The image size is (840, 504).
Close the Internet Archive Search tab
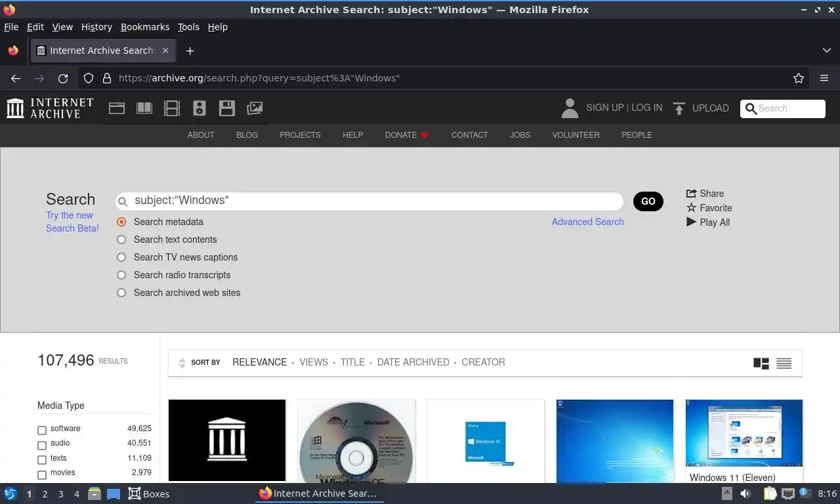[x=165, y=51]
